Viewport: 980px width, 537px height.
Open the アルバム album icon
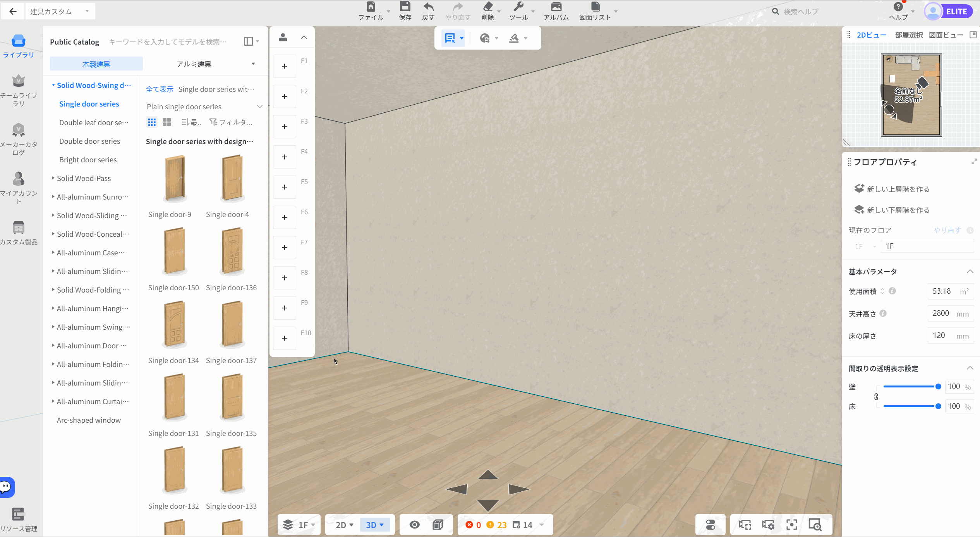coord(556,7)
